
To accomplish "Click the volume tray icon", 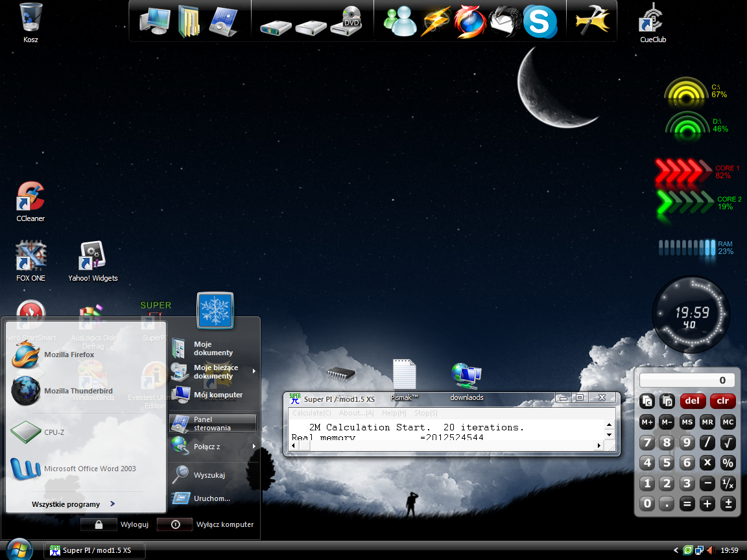I will pos(710,550).
